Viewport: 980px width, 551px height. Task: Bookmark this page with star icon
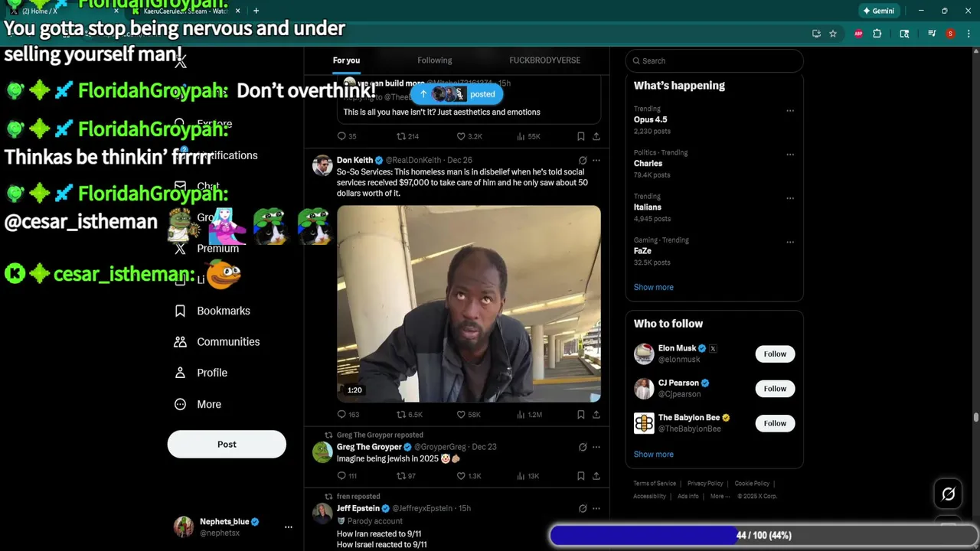(x=833, y=34)
